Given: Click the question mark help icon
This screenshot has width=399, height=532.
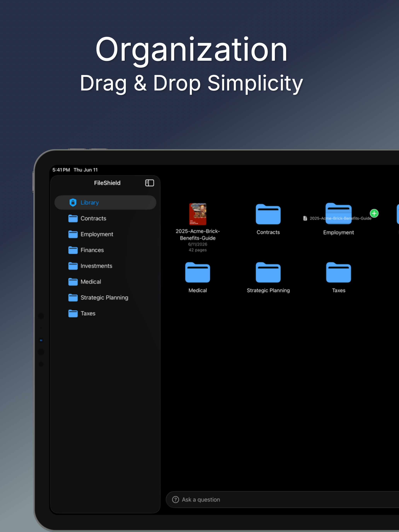Looking at the screenshot, I should [x=176, y=500].
